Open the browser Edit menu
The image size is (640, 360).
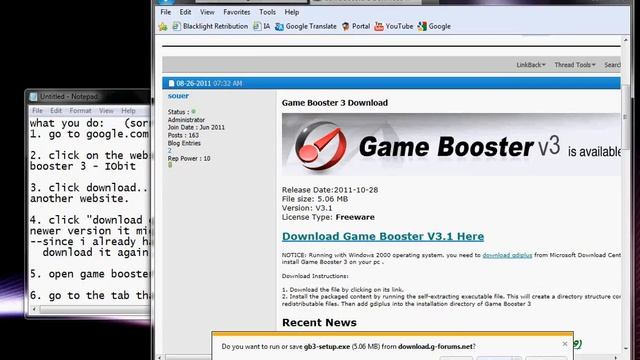point(185,12)
